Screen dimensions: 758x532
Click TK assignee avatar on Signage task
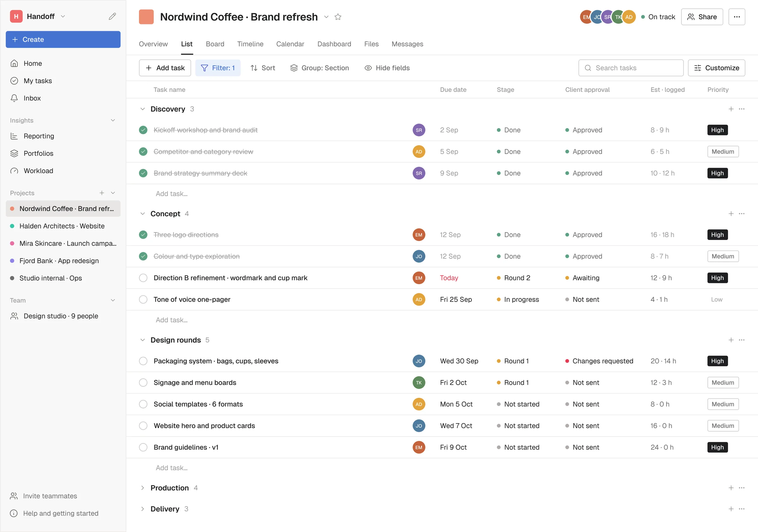(418, 382)
